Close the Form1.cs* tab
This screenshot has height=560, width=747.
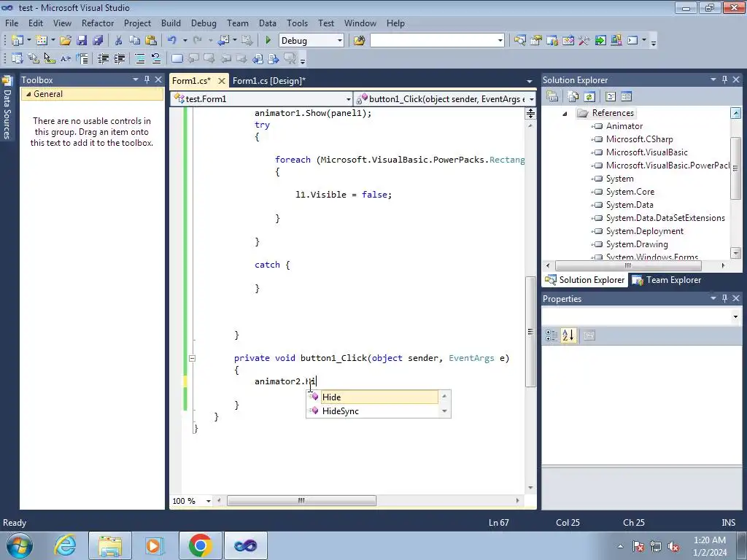[222, 81]
